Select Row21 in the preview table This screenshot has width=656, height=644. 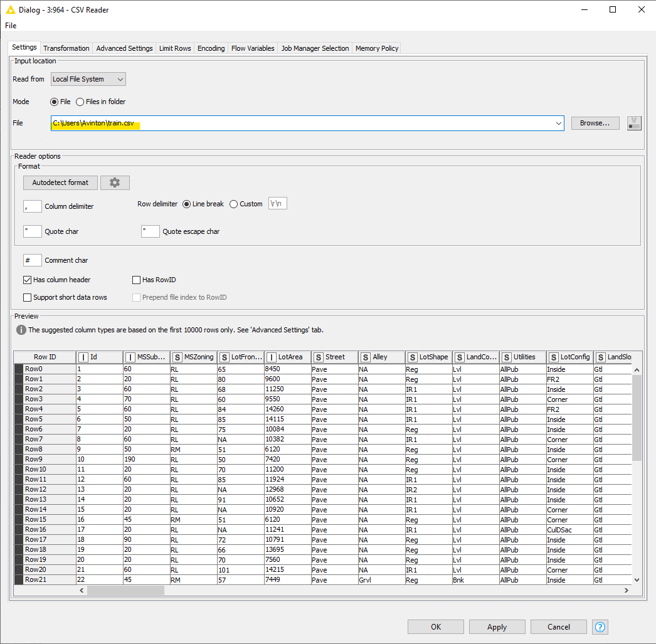click(x=45, y=579)
